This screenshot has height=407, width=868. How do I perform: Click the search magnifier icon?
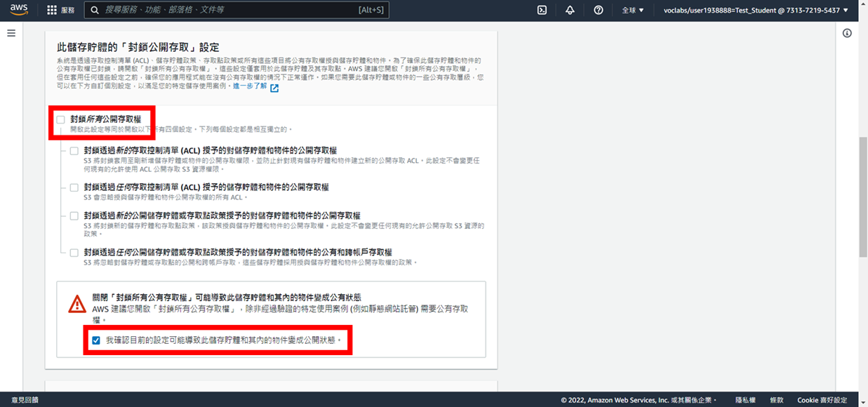[95, 11]
